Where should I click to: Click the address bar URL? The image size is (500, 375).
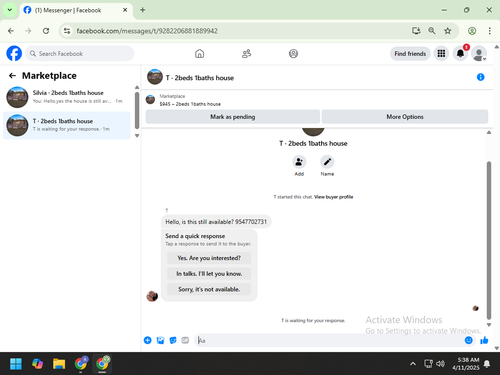click(147, 31)
